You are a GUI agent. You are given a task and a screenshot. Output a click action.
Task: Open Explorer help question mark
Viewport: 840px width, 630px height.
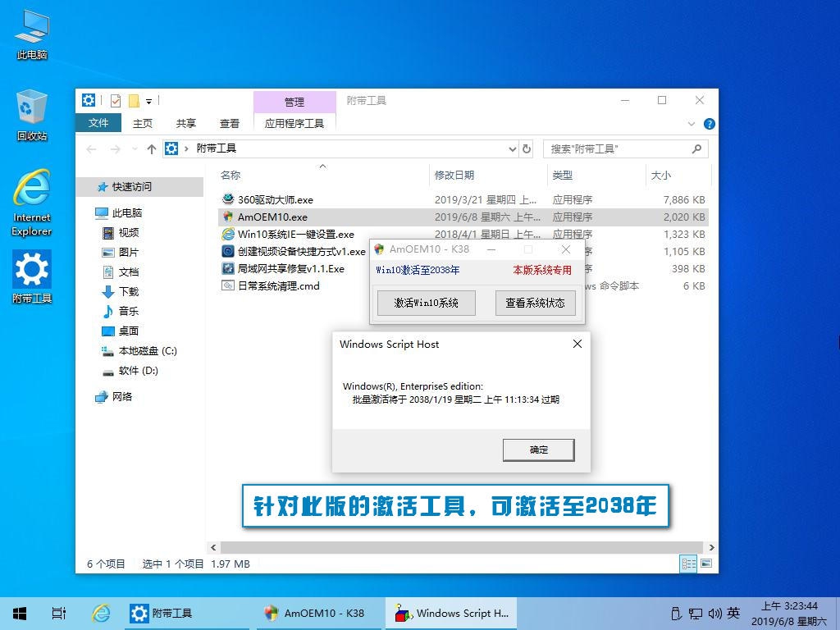pos(710,124)
